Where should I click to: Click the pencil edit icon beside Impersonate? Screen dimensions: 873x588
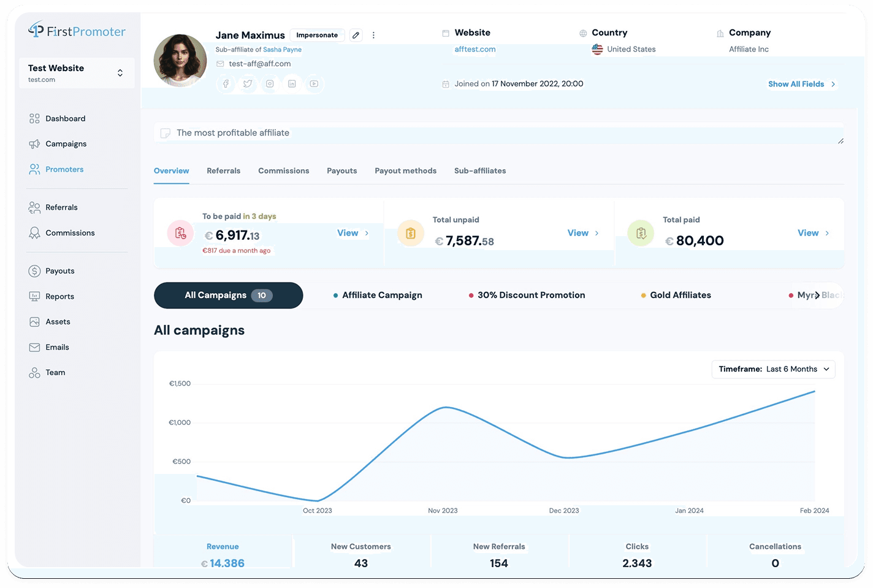coord(356,35)
